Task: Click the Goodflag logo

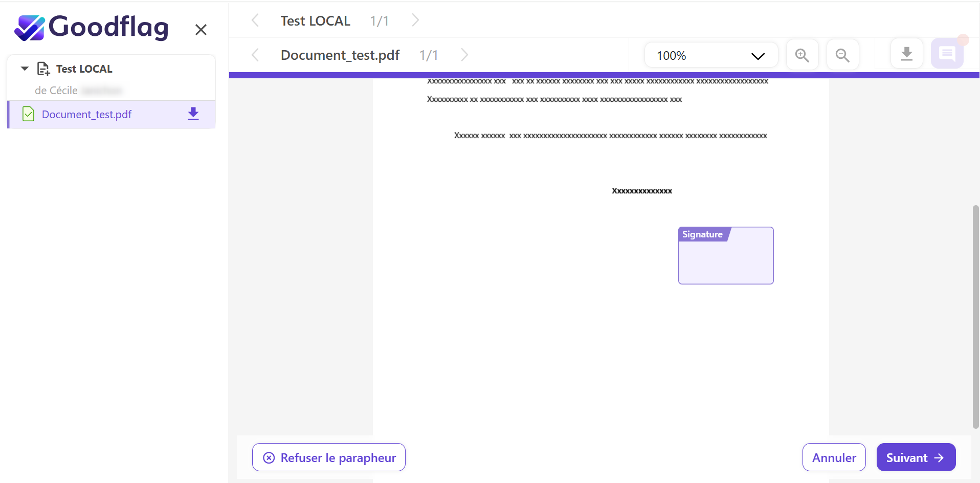Action: pyautogui.click(x=92, y=27)
